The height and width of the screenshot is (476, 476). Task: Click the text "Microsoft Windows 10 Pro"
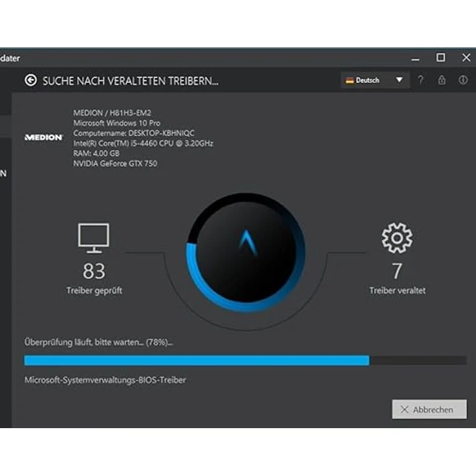click(116, 123)
